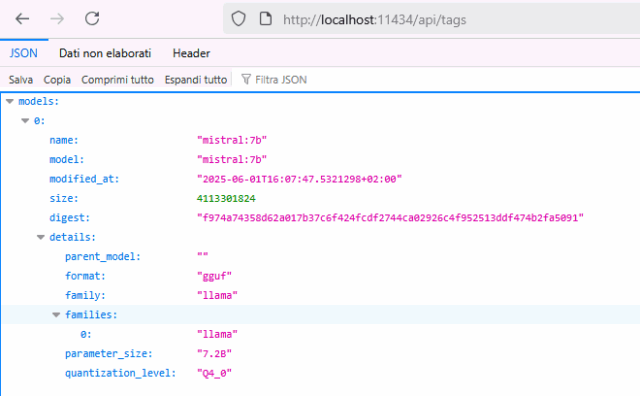Reload the page with the refresh icon
The image size is (640, 396).
pyautogui.click(x=92, y=18)
